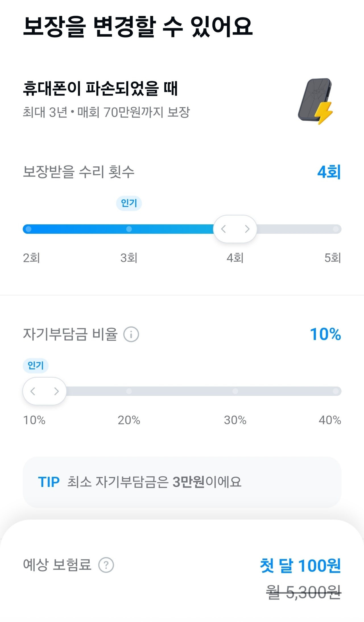The image size is (364, 622).
Task: Tap the 인기 badge above the 10% option
Action: click(36, 365)
